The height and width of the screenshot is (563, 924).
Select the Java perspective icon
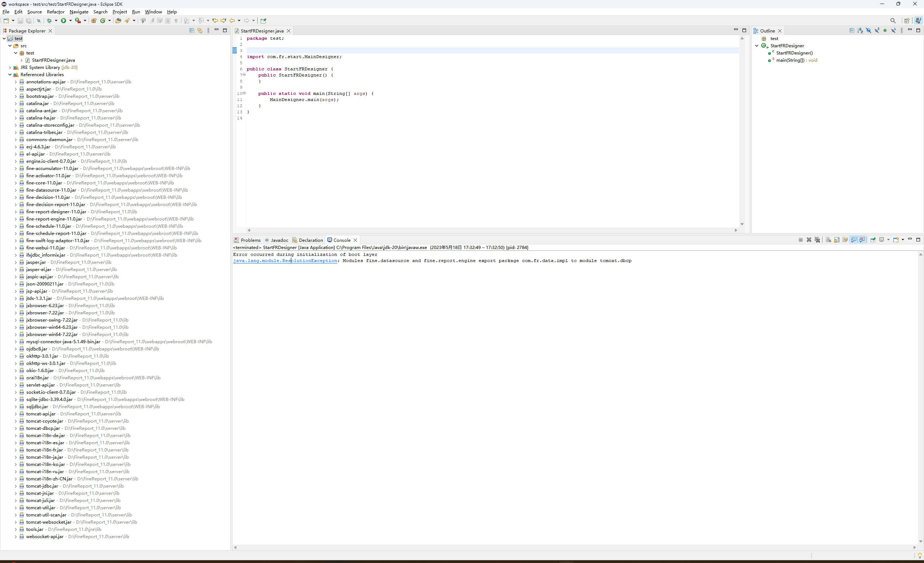pos(918,21)
